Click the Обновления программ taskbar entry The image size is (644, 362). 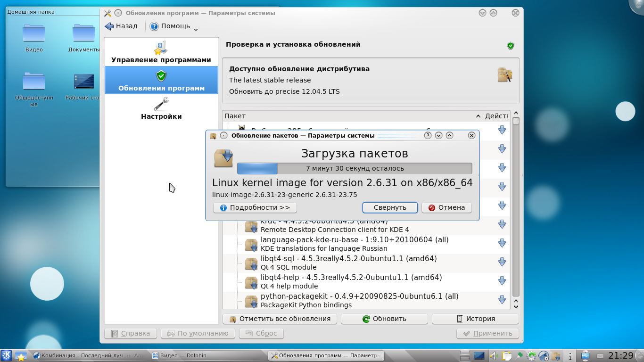pyautogui.click(x=326, y=355)
